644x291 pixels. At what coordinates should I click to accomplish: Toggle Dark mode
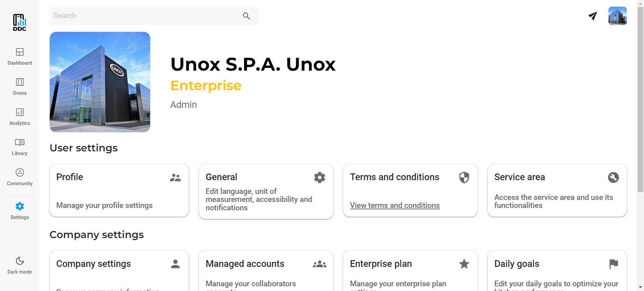pyautogui.click(x=19, y=265)
